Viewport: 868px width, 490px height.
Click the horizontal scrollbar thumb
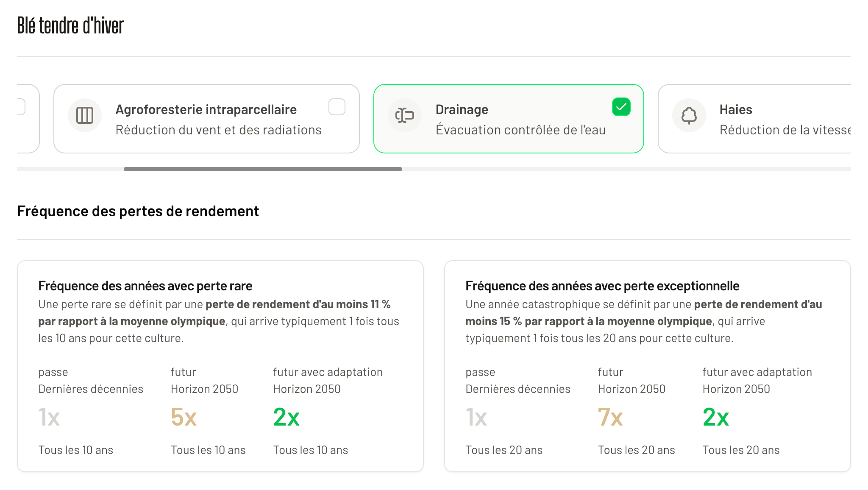coord(263,169)
